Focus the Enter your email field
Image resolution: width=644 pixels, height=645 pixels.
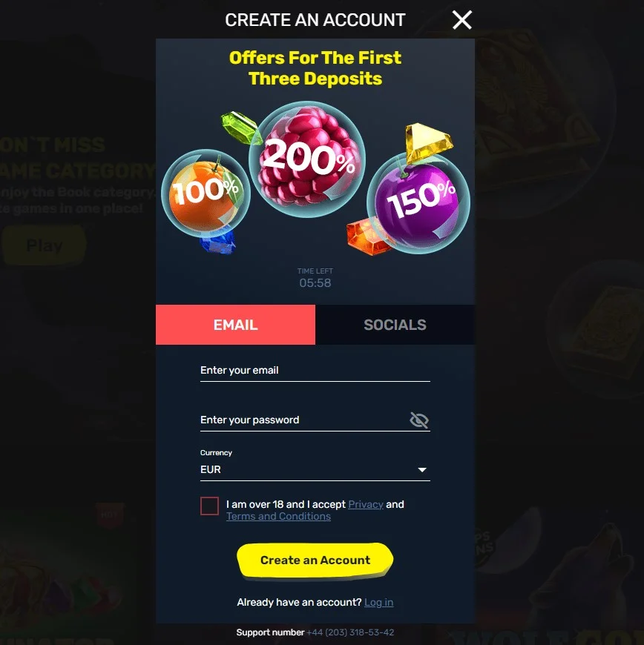[315, 371]
